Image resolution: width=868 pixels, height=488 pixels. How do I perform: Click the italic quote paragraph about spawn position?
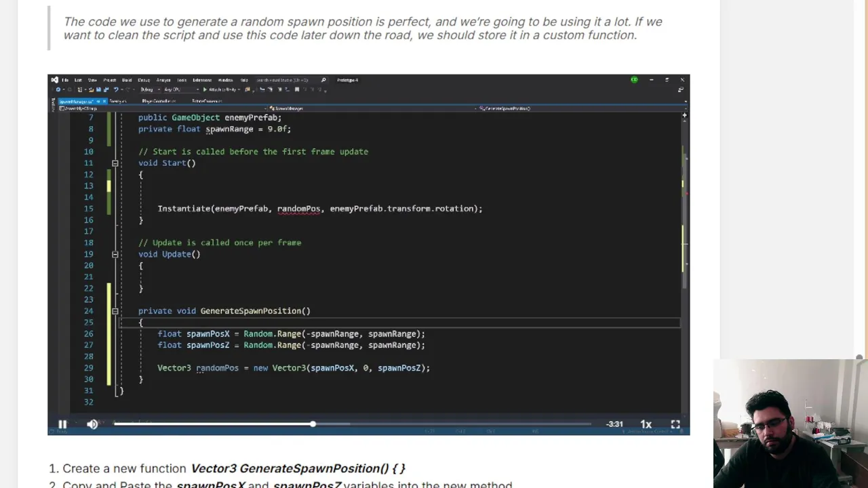(363, 28)
